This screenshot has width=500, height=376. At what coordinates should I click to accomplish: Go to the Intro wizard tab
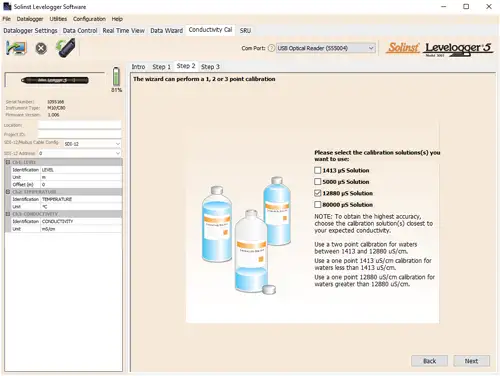[138, 67]
